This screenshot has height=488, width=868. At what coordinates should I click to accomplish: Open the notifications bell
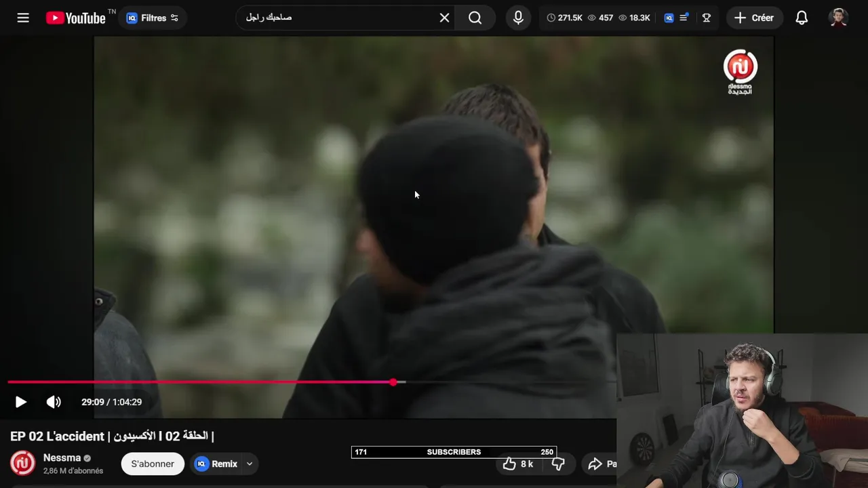pos(802,18)
